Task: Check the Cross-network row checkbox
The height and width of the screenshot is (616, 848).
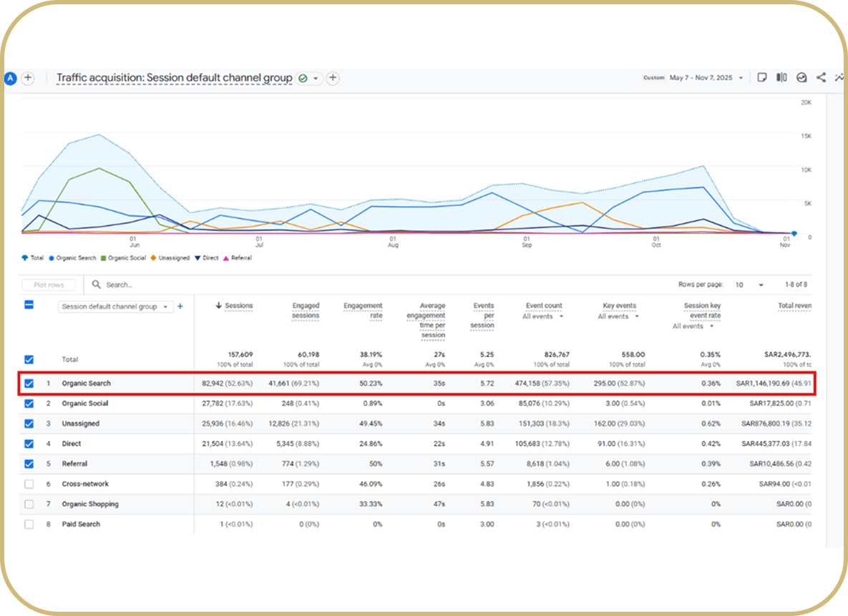Action: pyautogui.click(x=29, y=484)
